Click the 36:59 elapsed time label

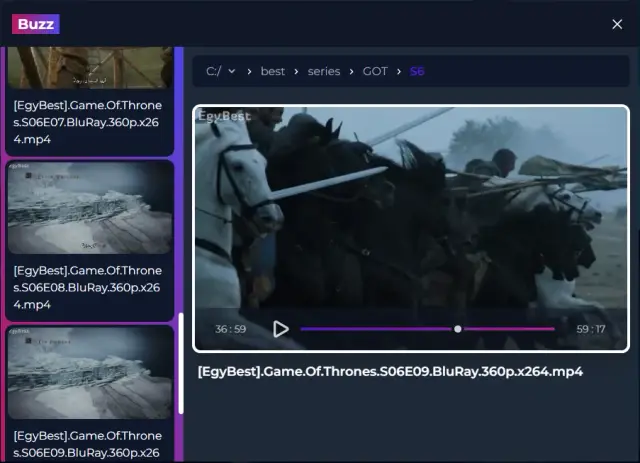coord(230,328)
